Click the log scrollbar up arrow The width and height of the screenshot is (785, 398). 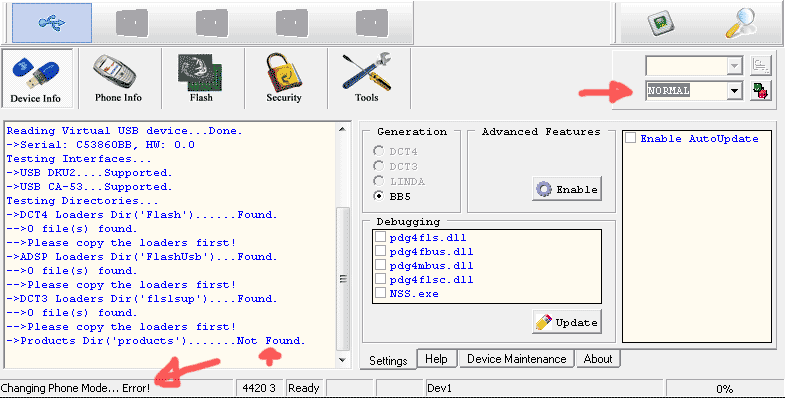343,130
